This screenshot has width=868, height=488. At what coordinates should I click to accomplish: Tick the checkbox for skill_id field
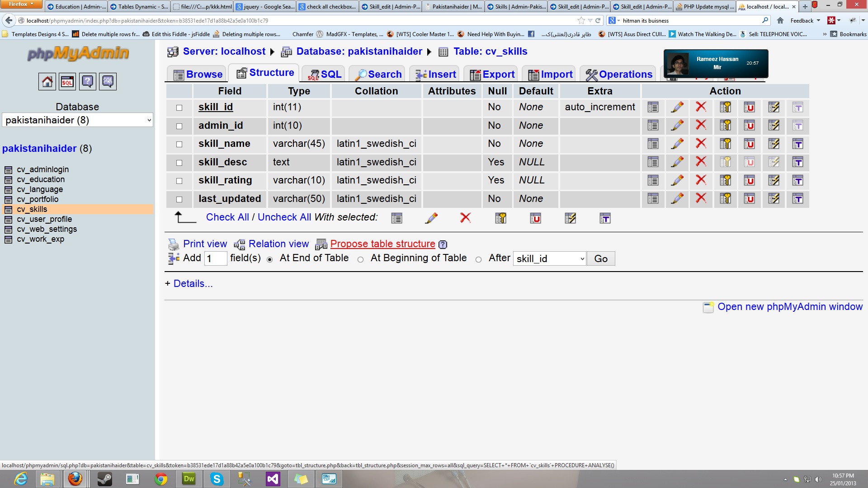click(x=179, y=108)
